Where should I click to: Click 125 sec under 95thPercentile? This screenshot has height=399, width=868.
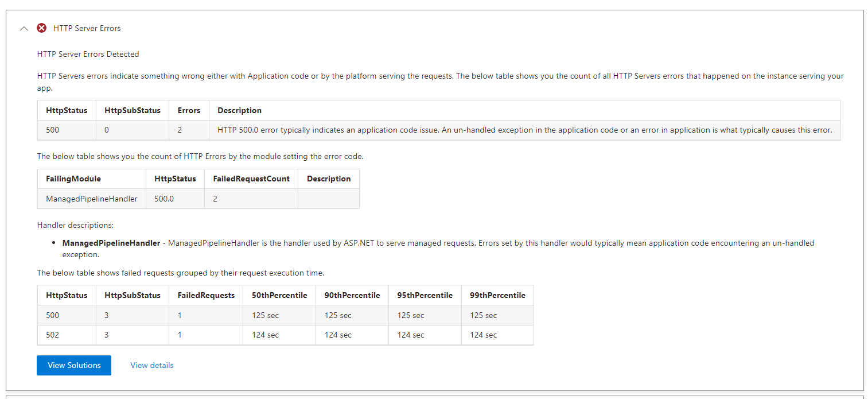click(x=425, y=315)
